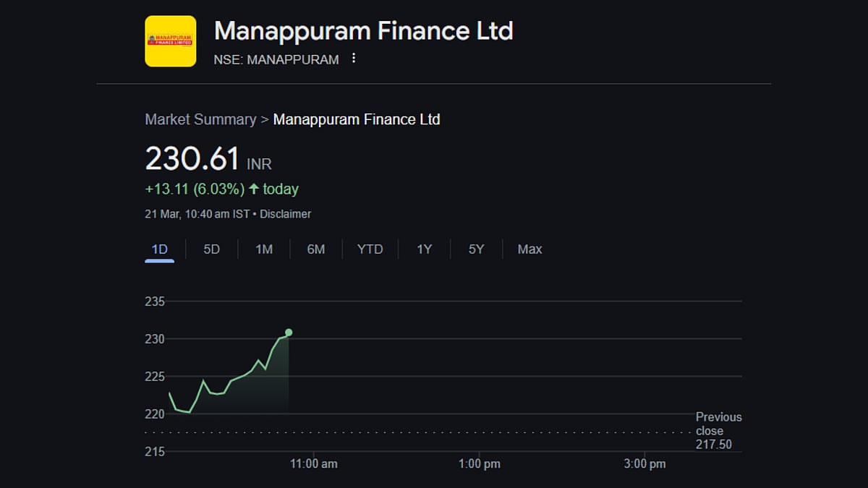This screenshot has width=868, height=488.
Task: Click the 3:00 pm axis label
Action: pos(644,464)
